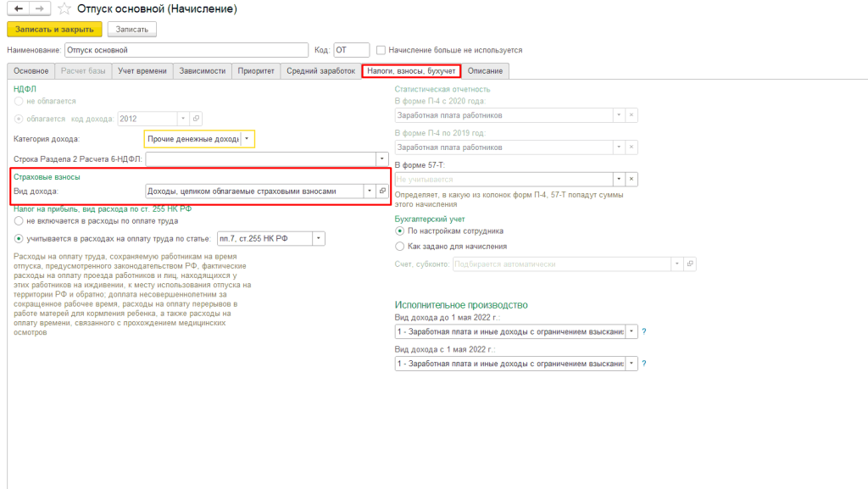
Task: Add to favorites with the star icon
Action: point(63,9)
